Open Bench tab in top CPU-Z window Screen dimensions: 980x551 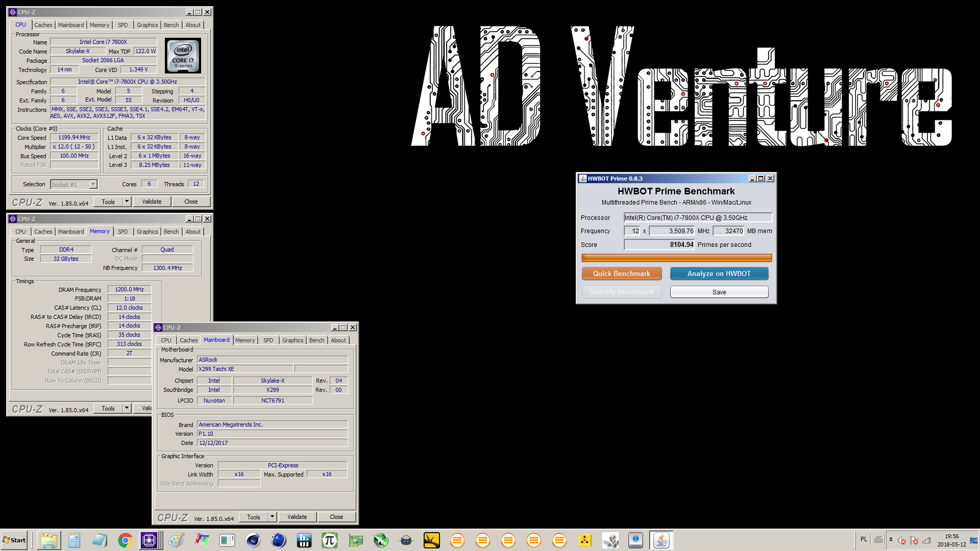[171, 25]
